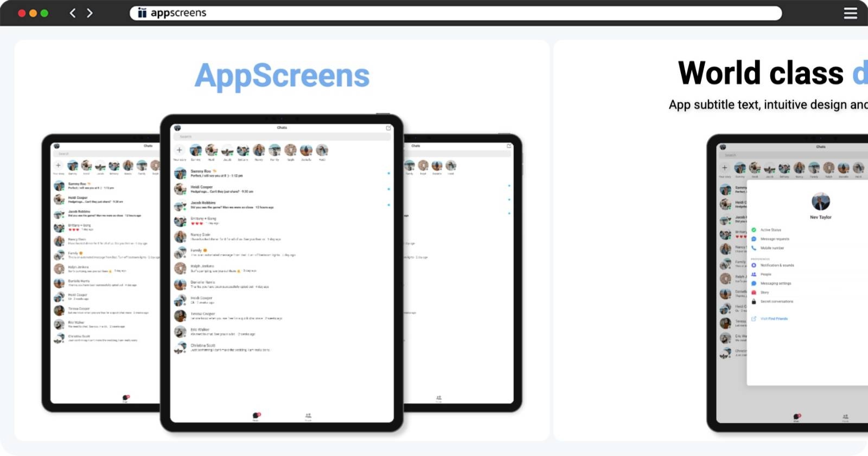Tap the Chats tab on the World class tablet
Screen dimensions: 868x456
[x=796, y=417]
